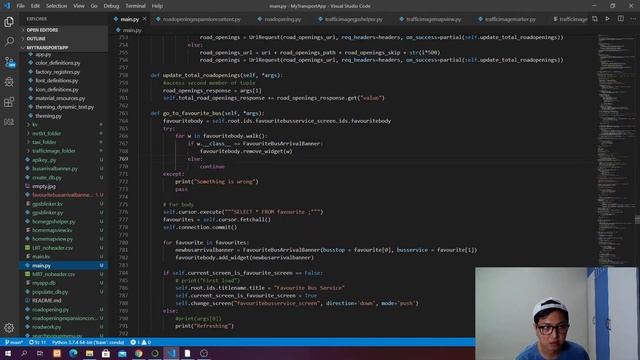Open Task View on the taskbar
The width and height of the screenshot is (640, 360).
pyautogui.click(x=40, y=353)
